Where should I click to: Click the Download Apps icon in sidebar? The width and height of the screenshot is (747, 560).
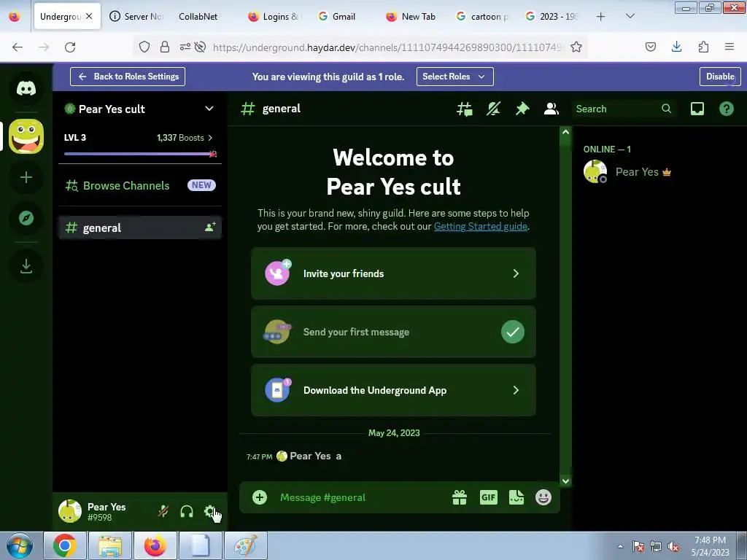pyautogui.click(x=26, y=265)
